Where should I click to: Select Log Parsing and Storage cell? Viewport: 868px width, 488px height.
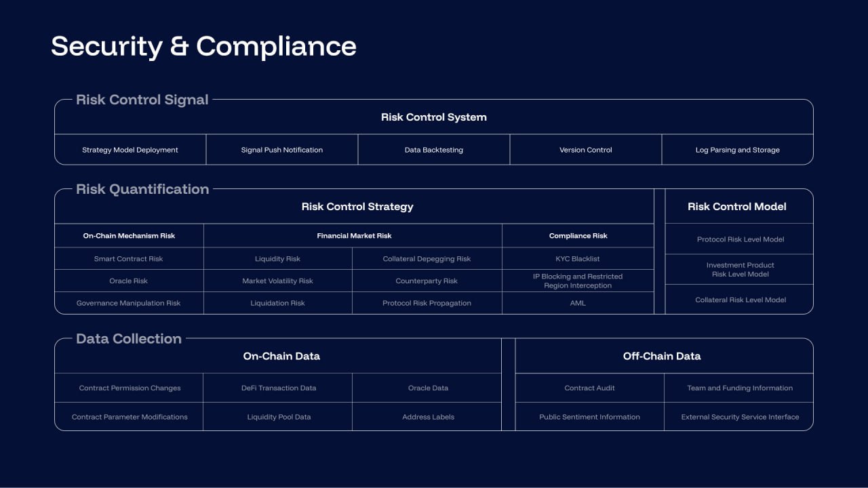coord(738,150)
